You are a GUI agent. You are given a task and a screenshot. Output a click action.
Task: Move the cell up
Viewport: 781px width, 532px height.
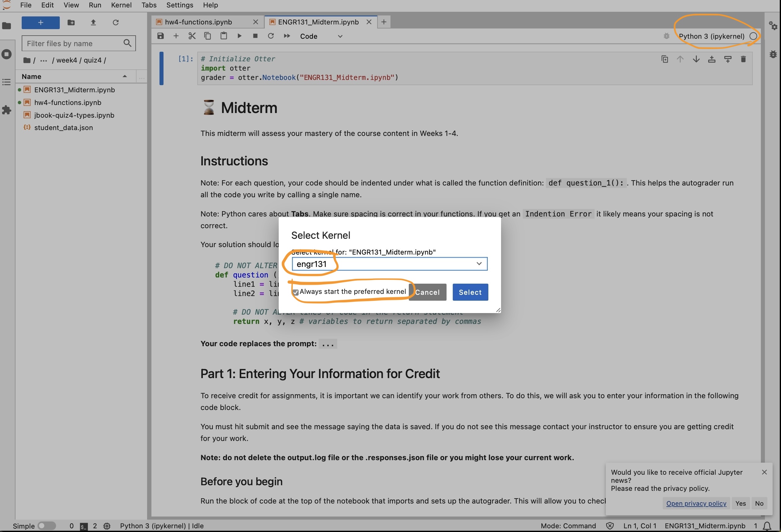pyautogui.click(x=680, y=59)
